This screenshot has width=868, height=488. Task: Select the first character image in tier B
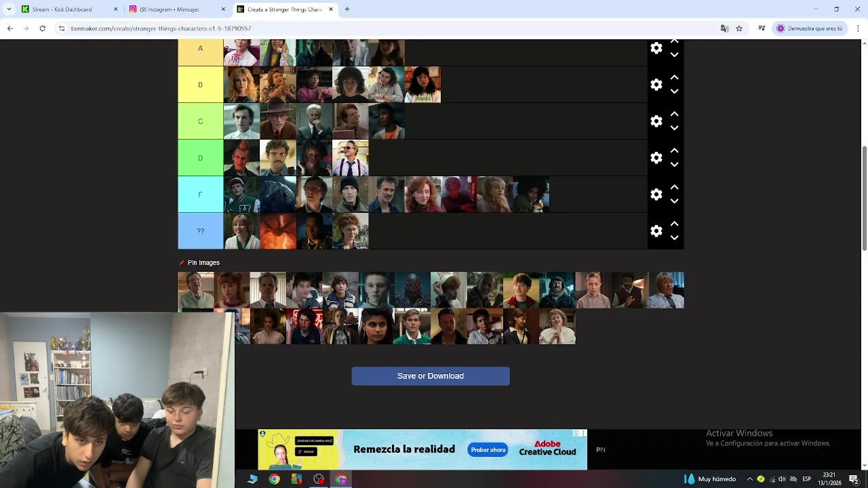[x=241, y=85]
